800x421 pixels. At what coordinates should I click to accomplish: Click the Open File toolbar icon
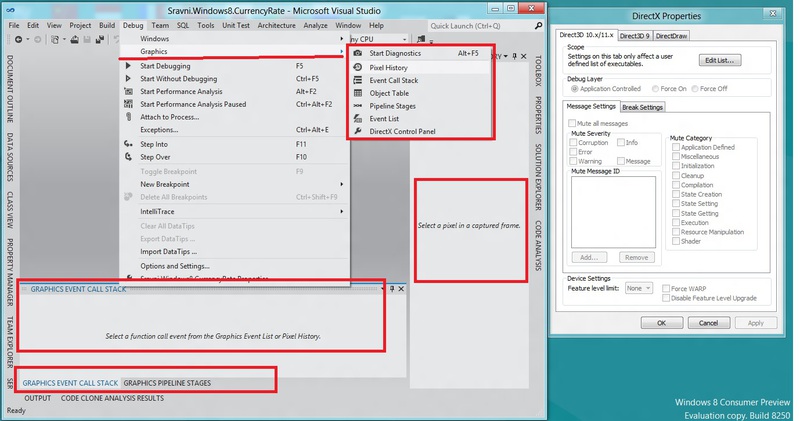pos(74,39)
